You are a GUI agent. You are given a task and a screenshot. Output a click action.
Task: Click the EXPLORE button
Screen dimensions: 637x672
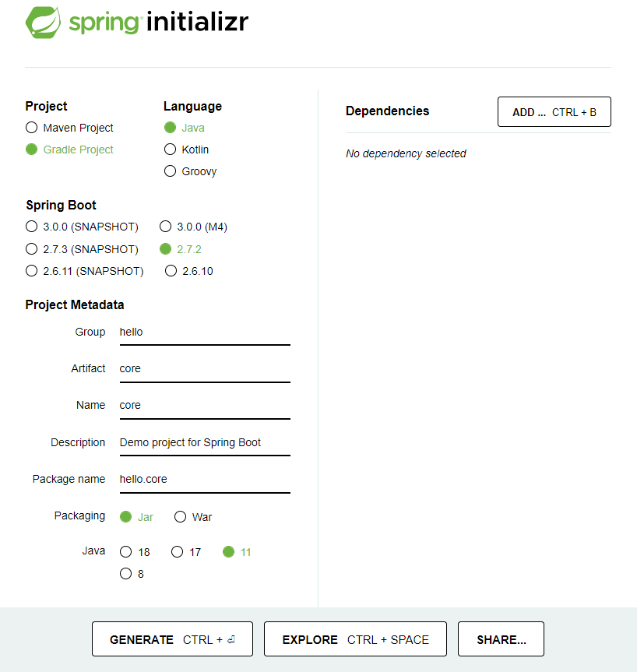click(355, 639)
